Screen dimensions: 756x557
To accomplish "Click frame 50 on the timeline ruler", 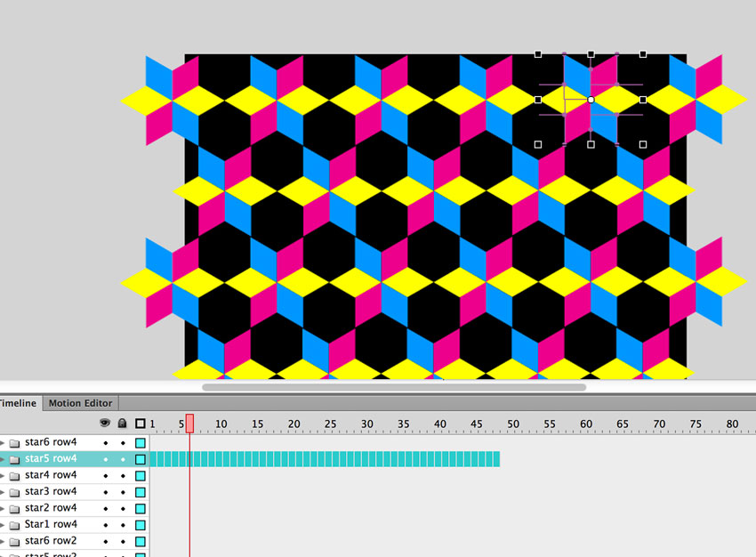I will click(513, 424).
